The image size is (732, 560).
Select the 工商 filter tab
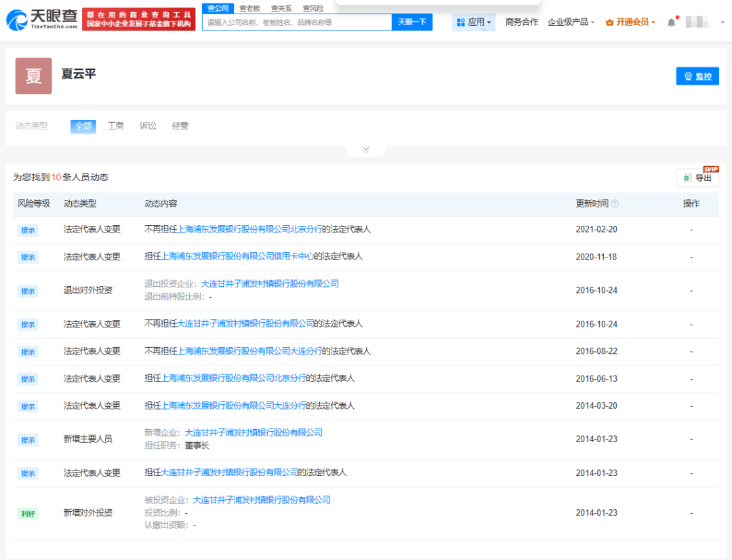(x=115, y=126)
